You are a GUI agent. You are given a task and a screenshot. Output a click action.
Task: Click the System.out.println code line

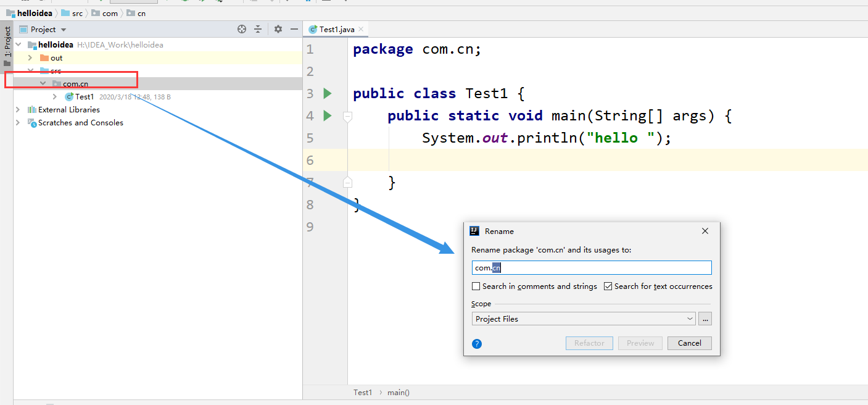547,138
